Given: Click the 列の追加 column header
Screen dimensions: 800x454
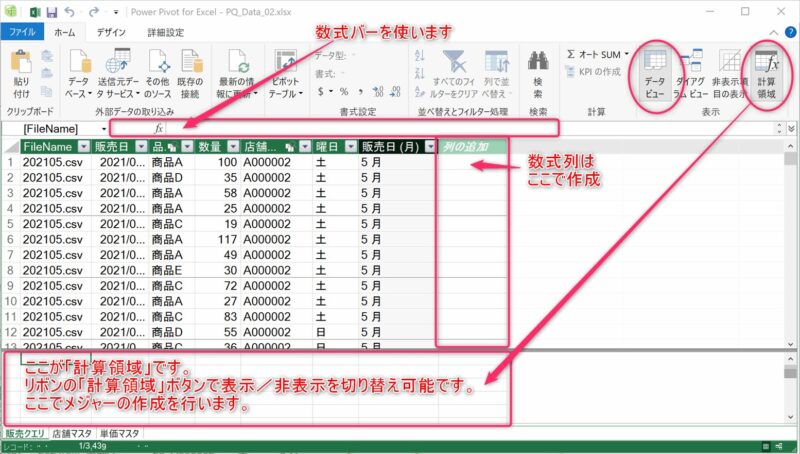Looking at the screenshot, I should [472, 147].
